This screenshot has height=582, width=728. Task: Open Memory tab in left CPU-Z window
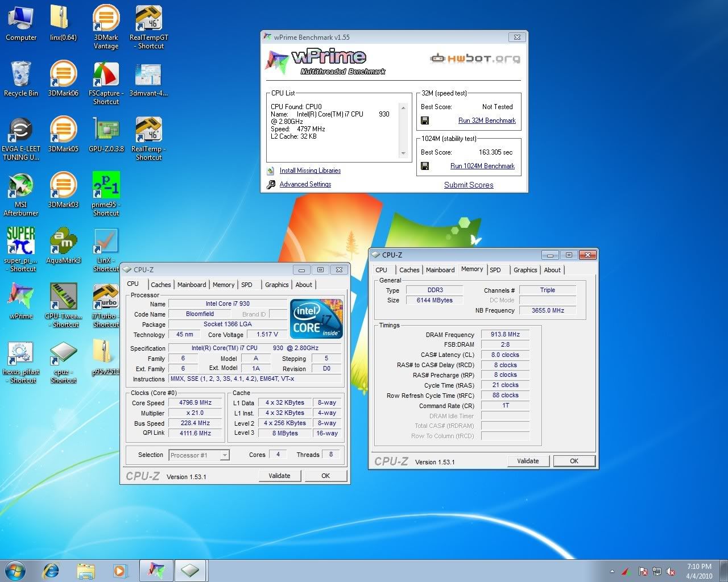[224, 285]
